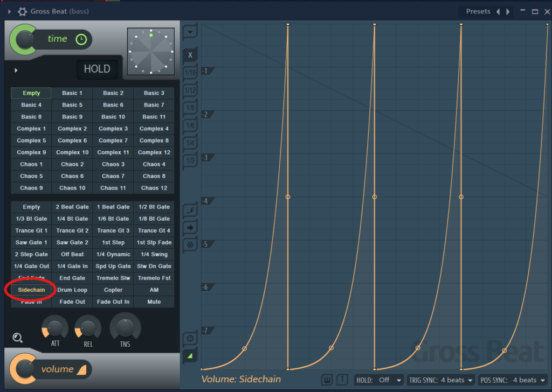Select volume slot Off Beat
This screenshot has height=392, width=552.
click(72, 255)
